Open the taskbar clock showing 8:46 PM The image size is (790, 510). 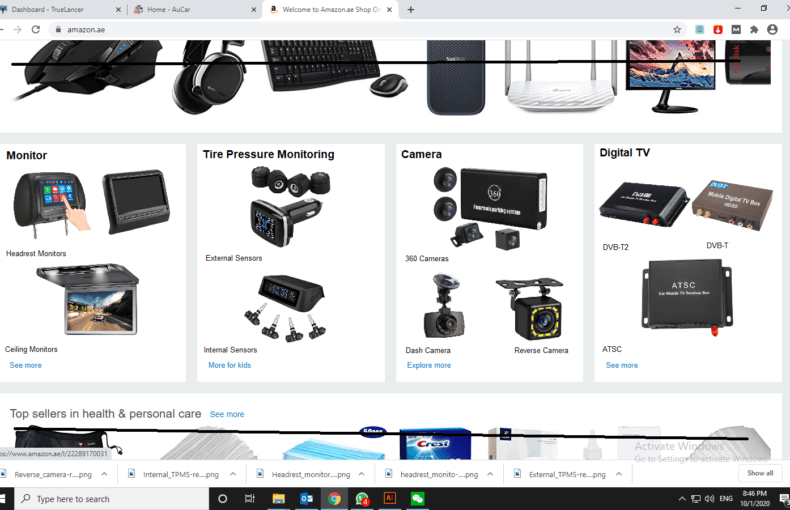755,499
